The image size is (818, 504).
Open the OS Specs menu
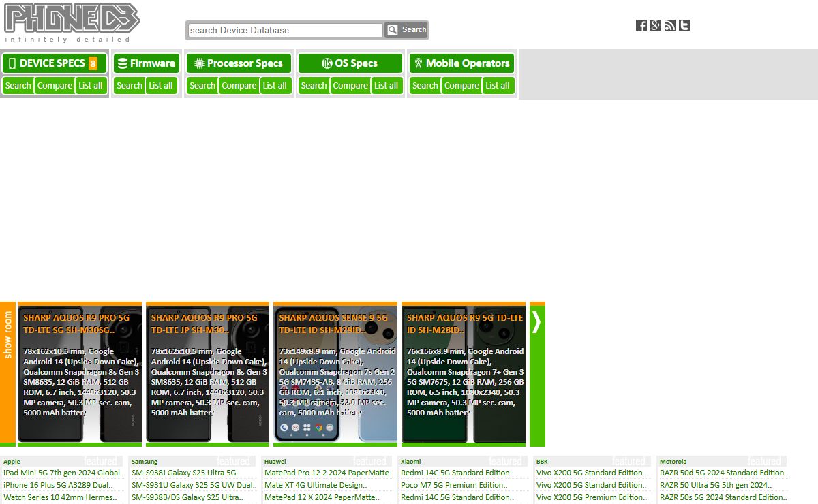pos(350,63)
